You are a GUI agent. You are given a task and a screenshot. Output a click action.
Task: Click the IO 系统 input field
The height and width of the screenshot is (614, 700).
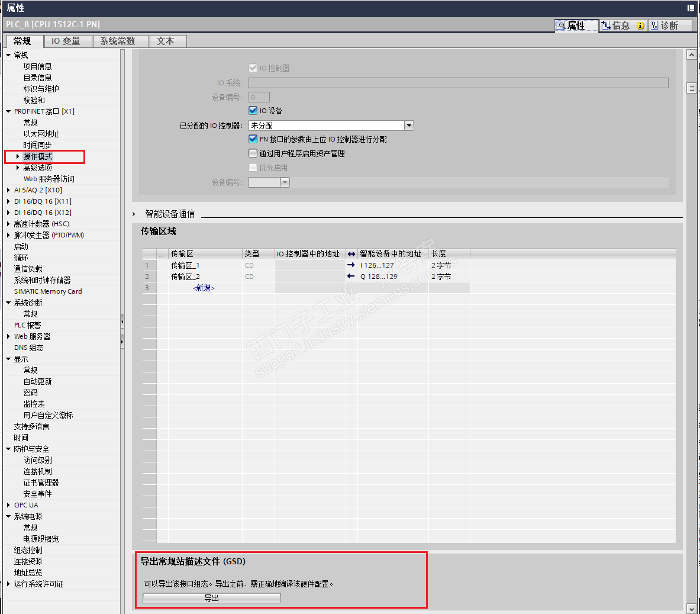459,83
